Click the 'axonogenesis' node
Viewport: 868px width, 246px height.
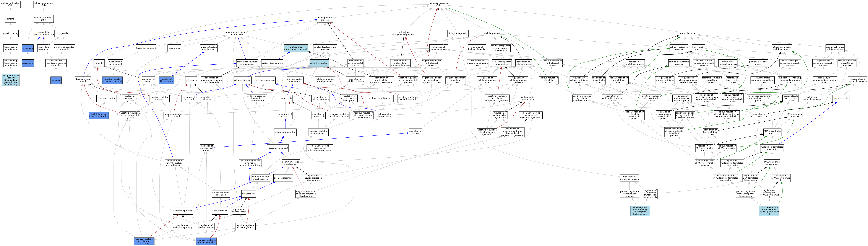point(248,194)
